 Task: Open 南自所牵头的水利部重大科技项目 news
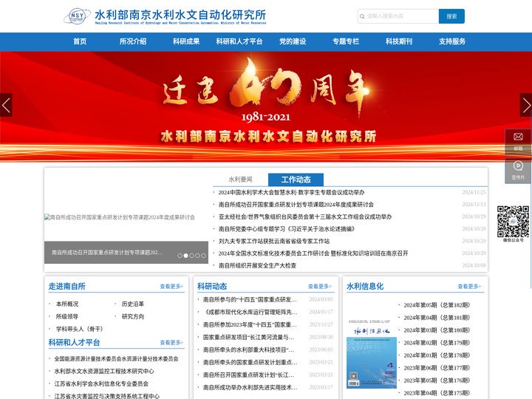tap(249, 349)
